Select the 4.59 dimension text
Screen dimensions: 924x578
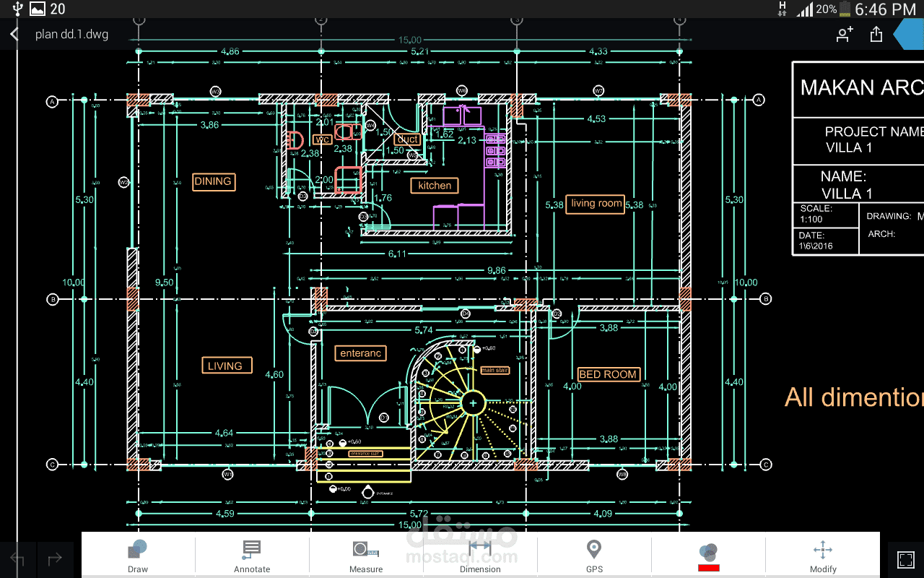(x=225, y=514)
